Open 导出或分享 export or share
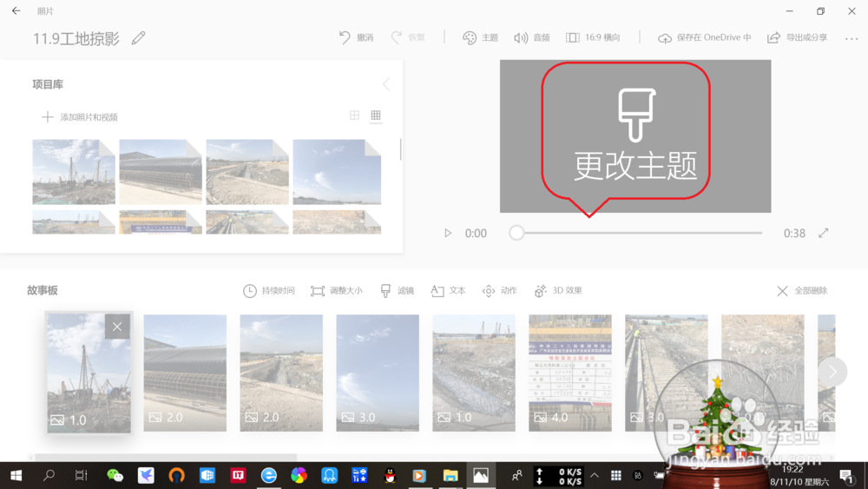Screen dimensions: 868x489 pyautogui.click(x=797, y=37)
